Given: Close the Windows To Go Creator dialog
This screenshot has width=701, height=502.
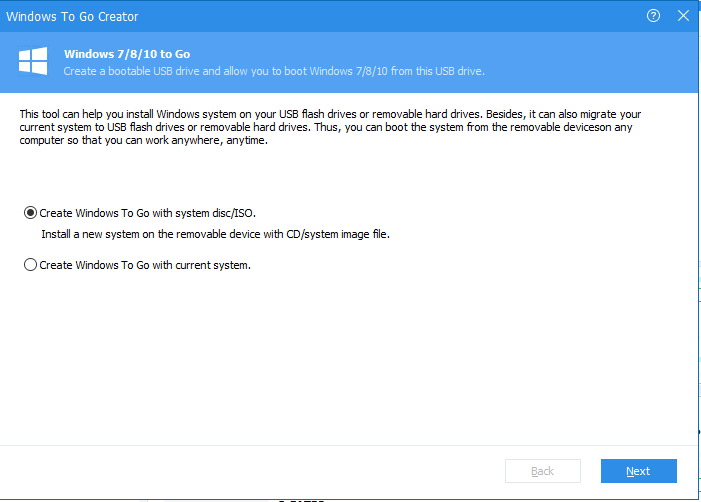Looking at the screenshot, I should [x=683, y=16].
